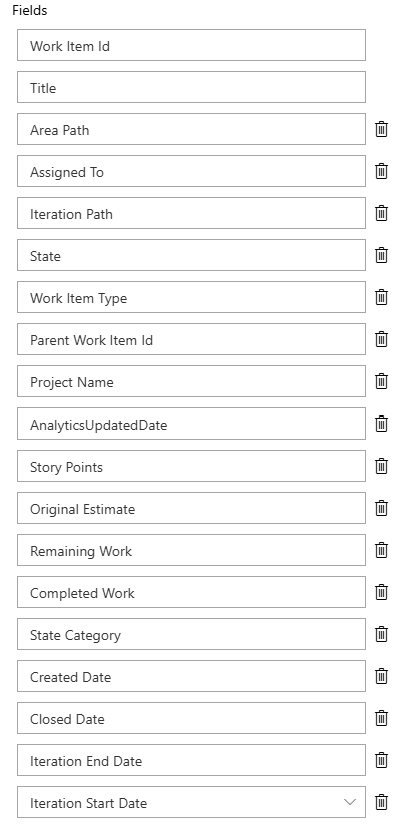Remove the Parent Work Item Id field
The width and height of the screenshot is (406, 828).
point(381,340)
